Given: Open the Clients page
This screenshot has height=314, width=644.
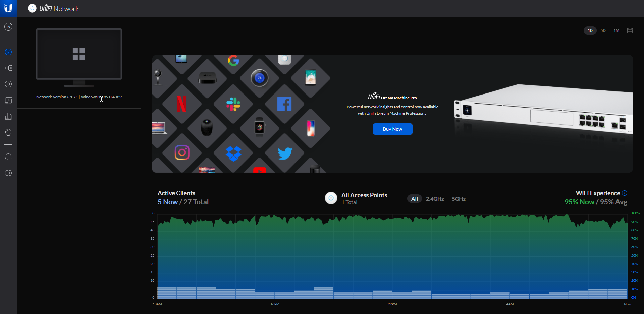Looking at the screenshot, I should click(x=8, y=100).
